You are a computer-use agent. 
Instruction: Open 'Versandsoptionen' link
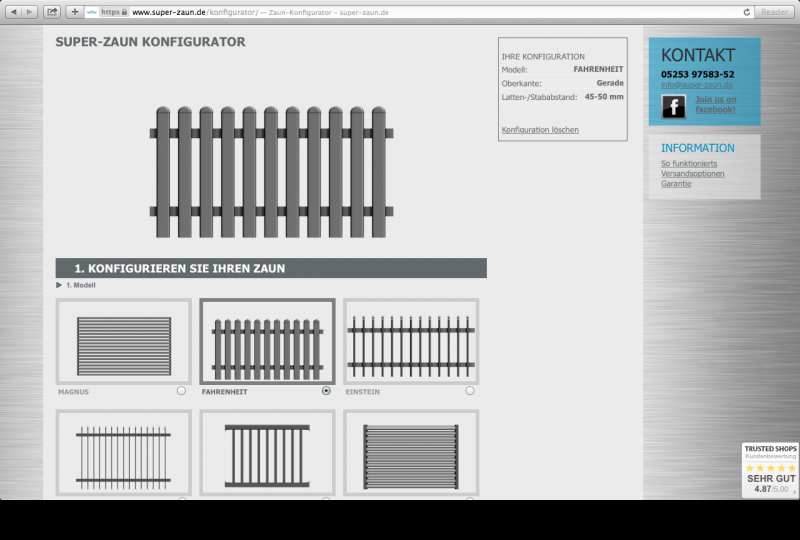[692, 174]
